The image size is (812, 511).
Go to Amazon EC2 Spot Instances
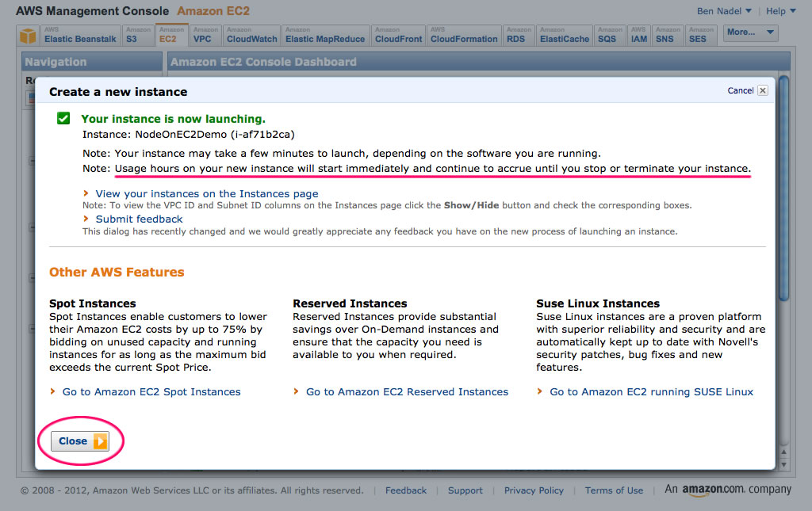point(151,391)
